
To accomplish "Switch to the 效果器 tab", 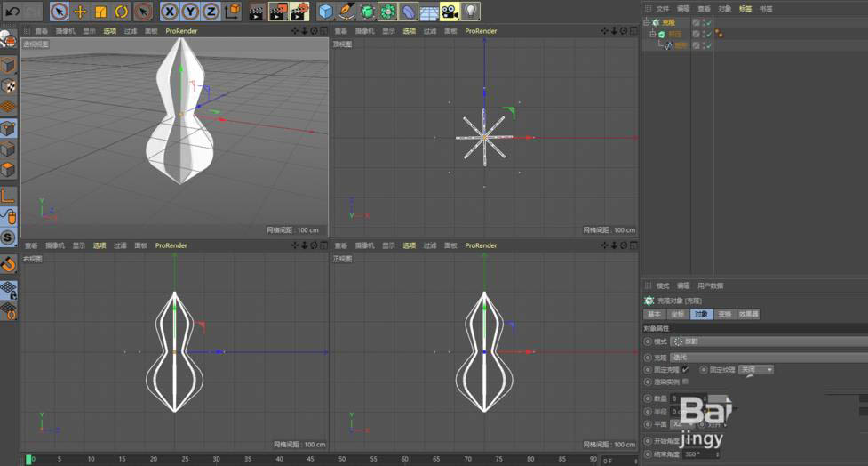I will 749,314.
